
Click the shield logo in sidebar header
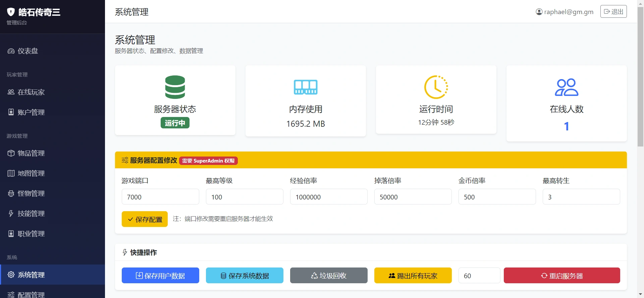pyautogui.click(x=11, y=12)
